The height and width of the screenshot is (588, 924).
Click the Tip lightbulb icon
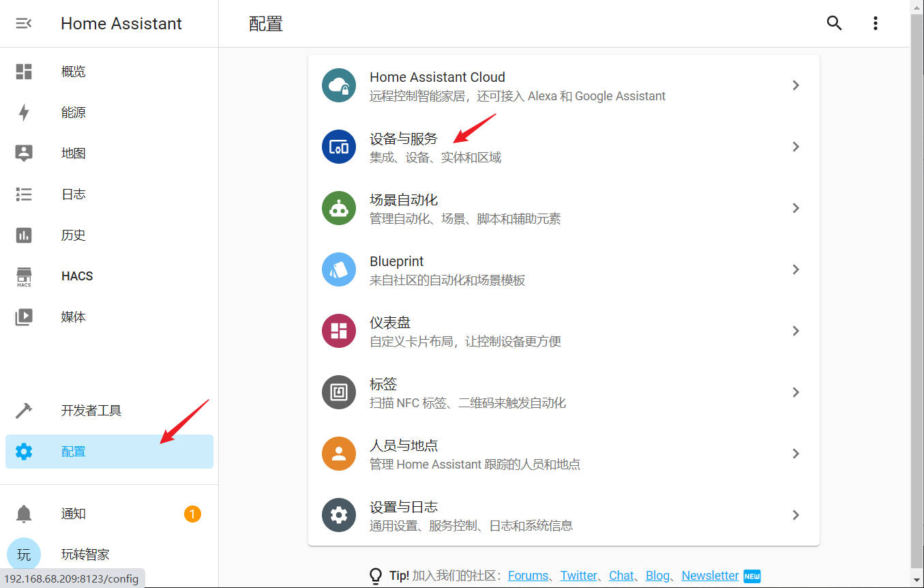click(x=376, y=576)
